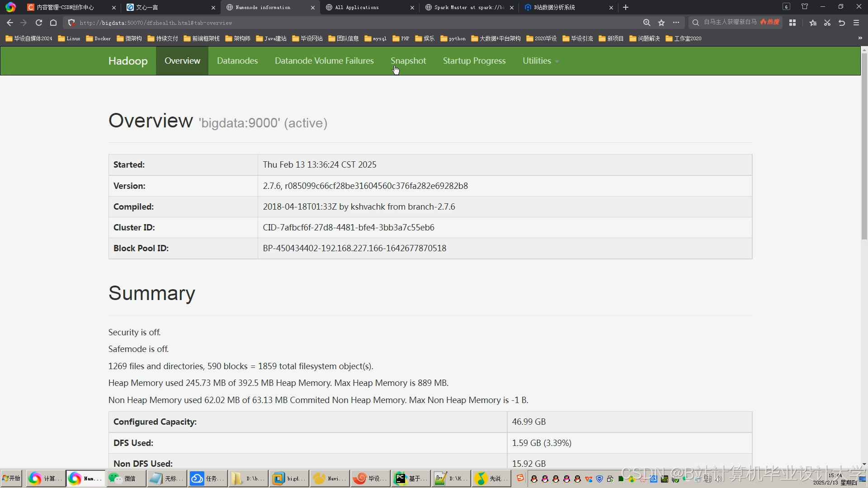Click the zoom magnifier icon in address bar
Viewport: 868px width, 488px height.
[647, 23]
